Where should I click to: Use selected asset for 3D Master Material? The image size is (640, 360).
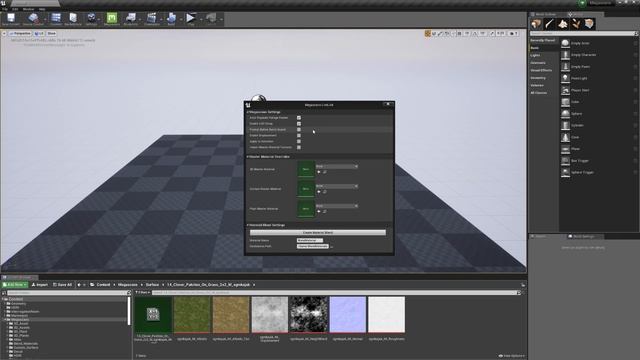(x=319, y=172)
